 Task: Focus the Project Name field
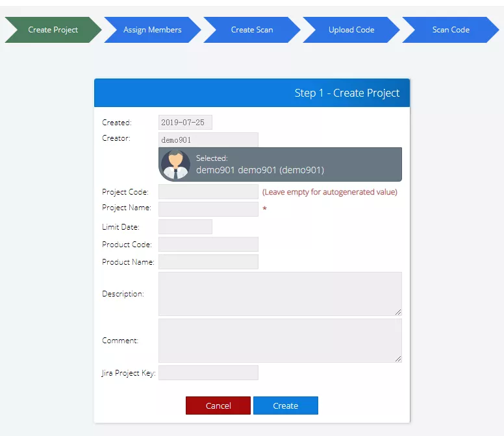click(208, 209)
